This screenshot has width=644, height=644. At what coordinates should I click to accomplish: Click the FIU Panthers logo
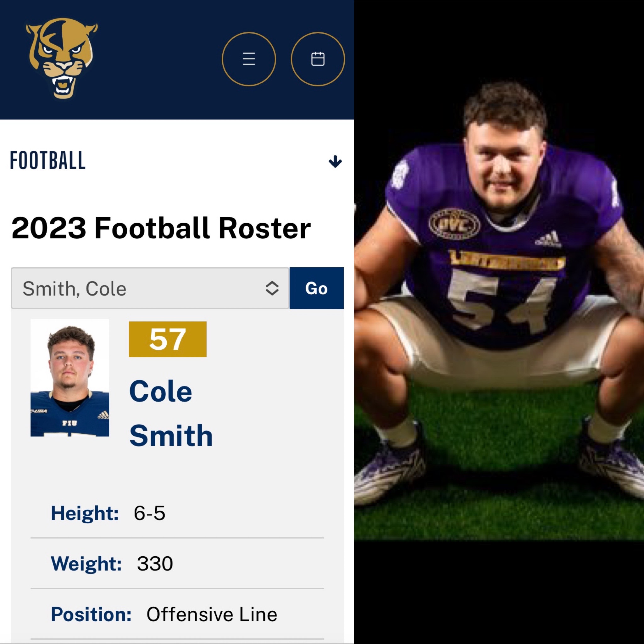[62, 59]
